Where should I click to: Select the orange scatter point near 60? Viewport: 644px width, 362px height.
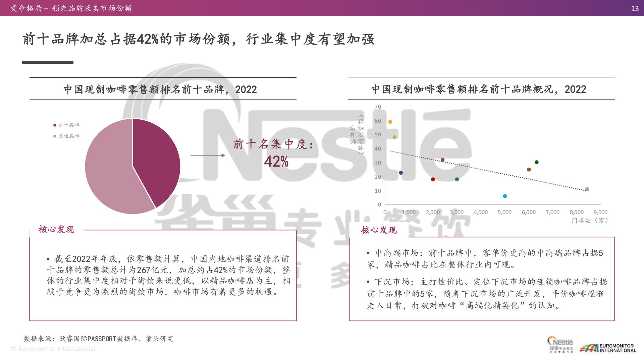pos(390,122)
